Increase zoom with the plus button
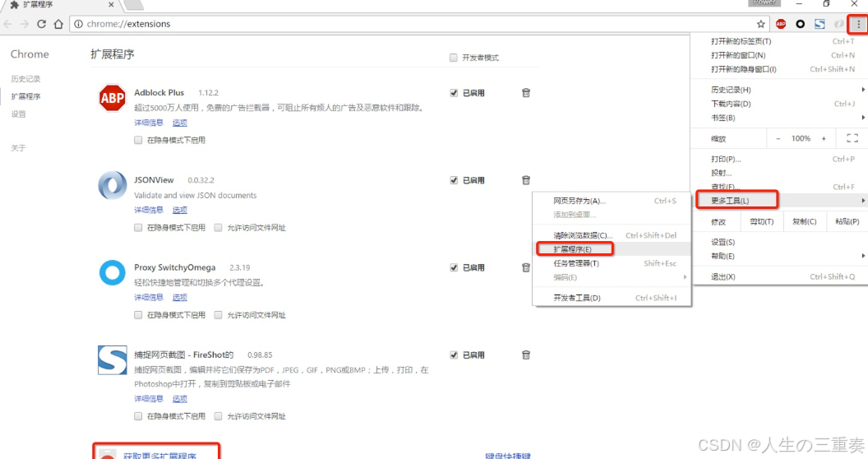 824,138
